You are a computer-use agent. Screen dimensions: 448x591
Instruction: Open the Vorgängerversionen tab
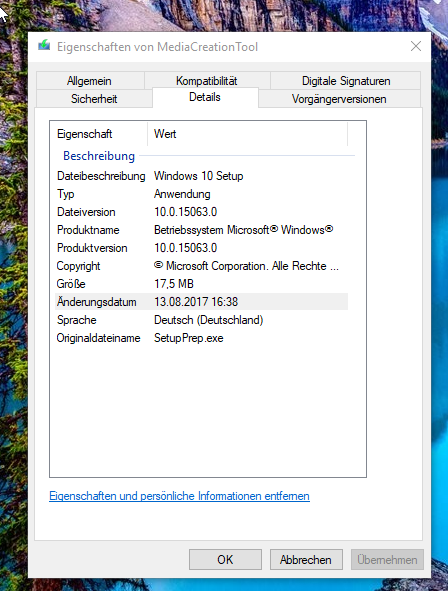pos(339,99)
